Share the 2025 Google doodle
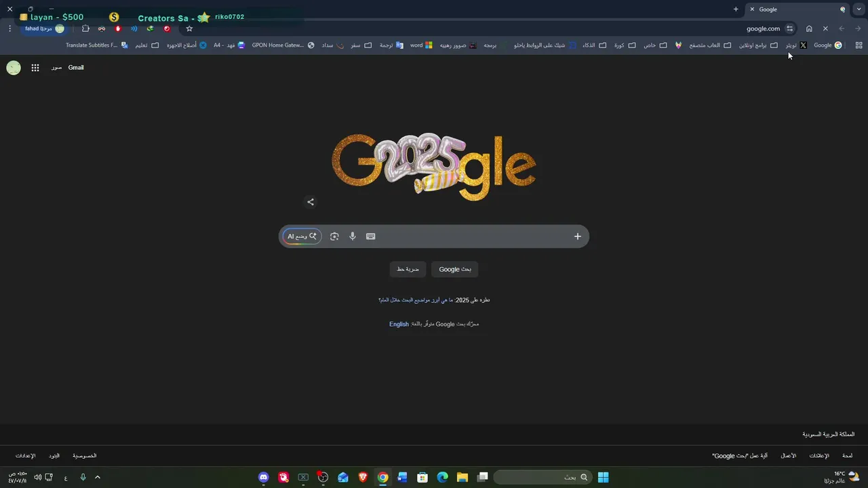Image resolution: width=868 pixels, height=488 pixels. 311,202
